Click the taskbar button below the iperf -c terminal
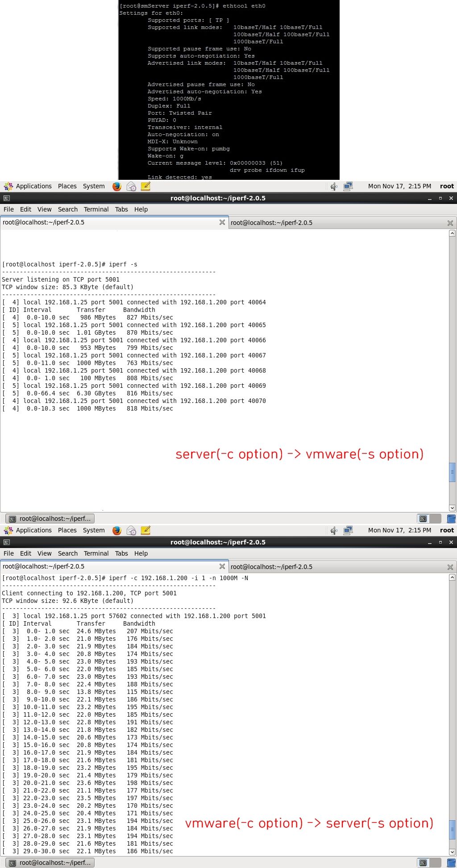This screenshot has height=868, width=457. coord(50,863)
